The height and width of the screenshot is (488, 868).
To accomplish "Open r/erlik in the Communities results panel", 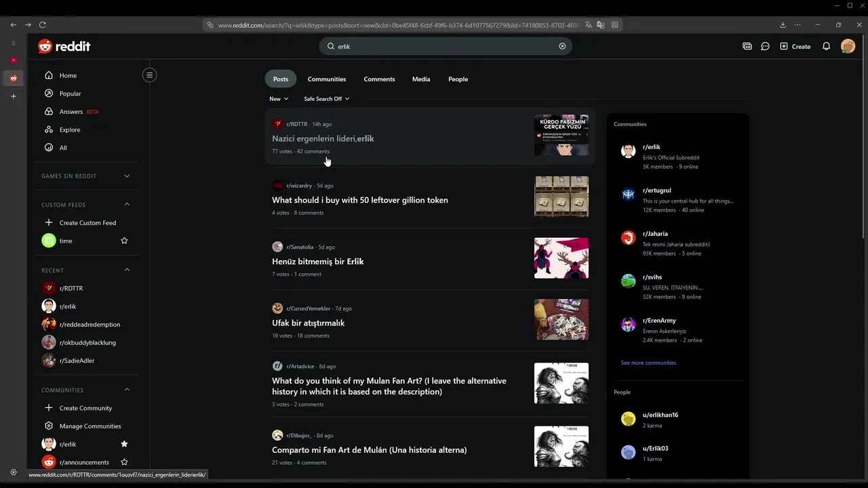I will coord(651,147).
